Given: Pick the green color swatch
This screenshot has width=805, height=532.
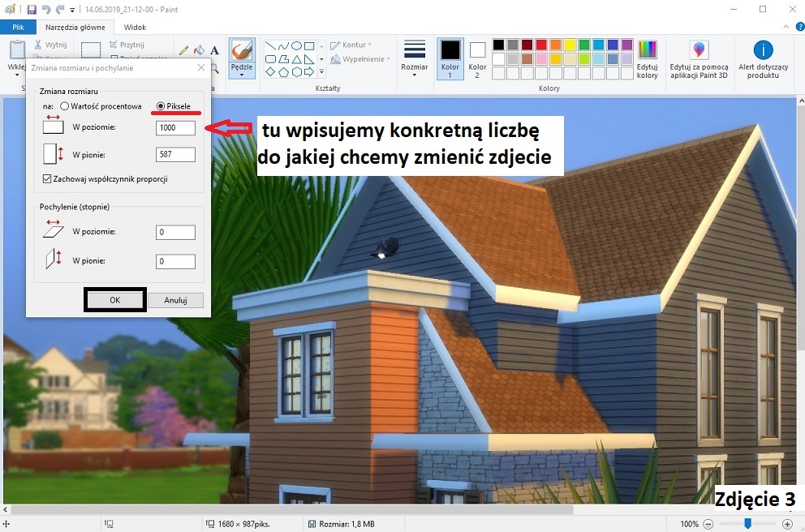Looking at the screenshot, I should tap(584, 45).
